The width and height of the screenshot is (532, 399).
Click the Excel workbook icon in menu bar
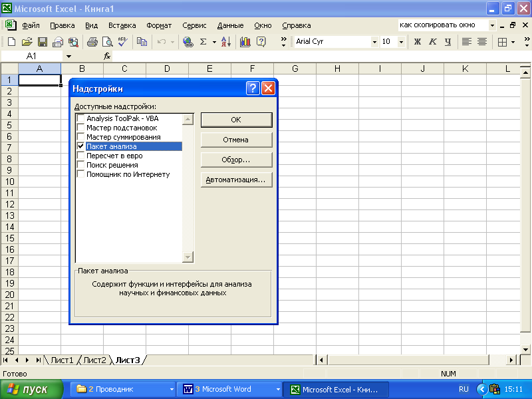pos(10,25)
